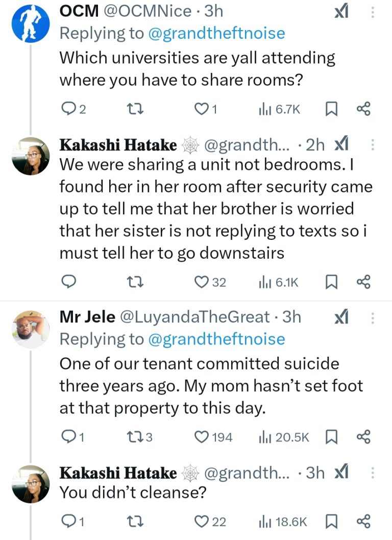This screenshot has height=540, width=392.
Task: Bookmark the 'You didn't cleanse?' tweet
Action: click(331, 521)
